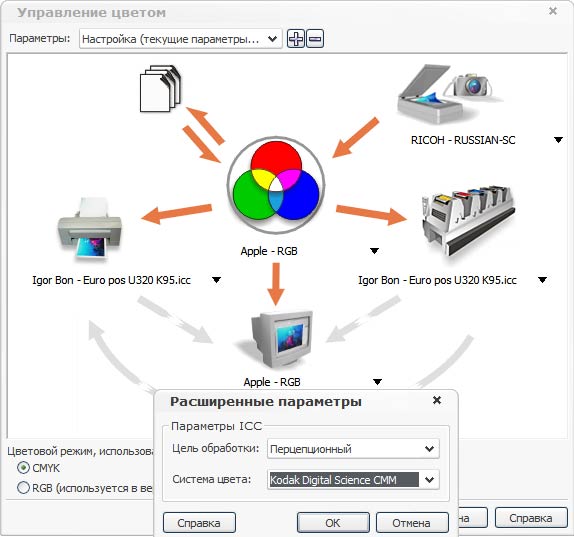574x537 pixels.
Task: Expand the RICOH - RUSSIAN-SC scanner profile arrow
Action: [x=558, y=140]
